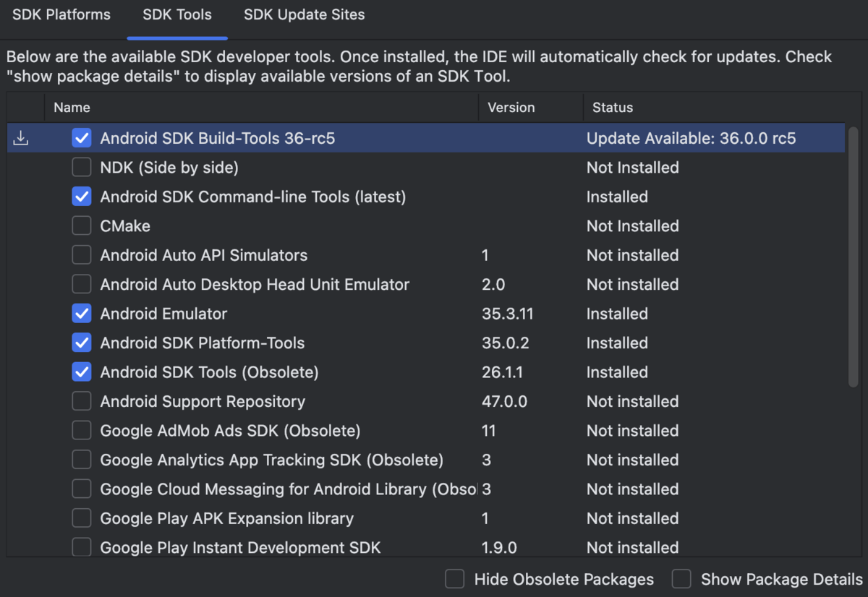The width and height of the screenshot is (868, 597).
Task: Uncheck Android SDK Build-Tools 36-rc5
Action: pos(82,138)
